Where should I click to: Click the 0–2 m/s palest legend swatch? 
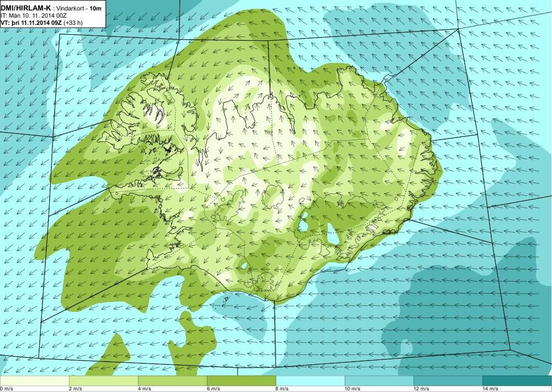click(x=34, y=380)
